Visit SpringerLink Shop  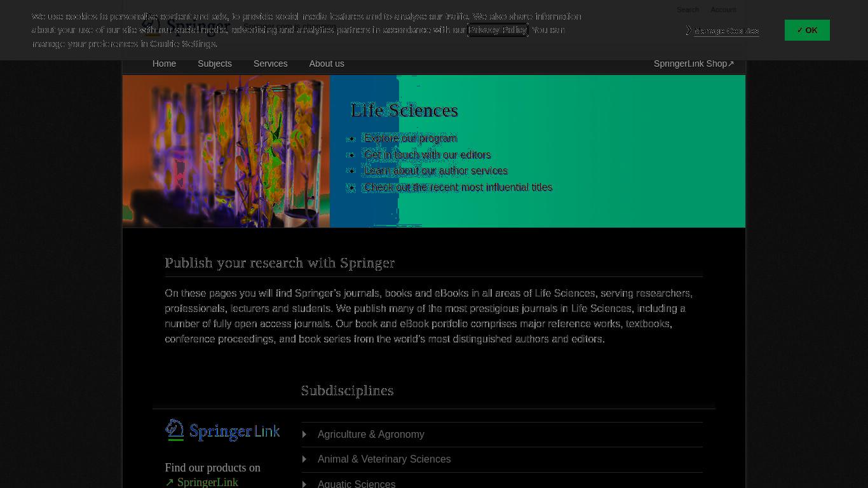[694, 64]
